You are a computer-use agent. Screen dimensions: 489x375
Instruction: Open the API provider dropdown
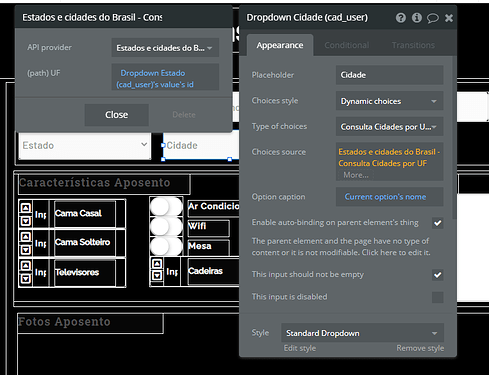point(165,48)
